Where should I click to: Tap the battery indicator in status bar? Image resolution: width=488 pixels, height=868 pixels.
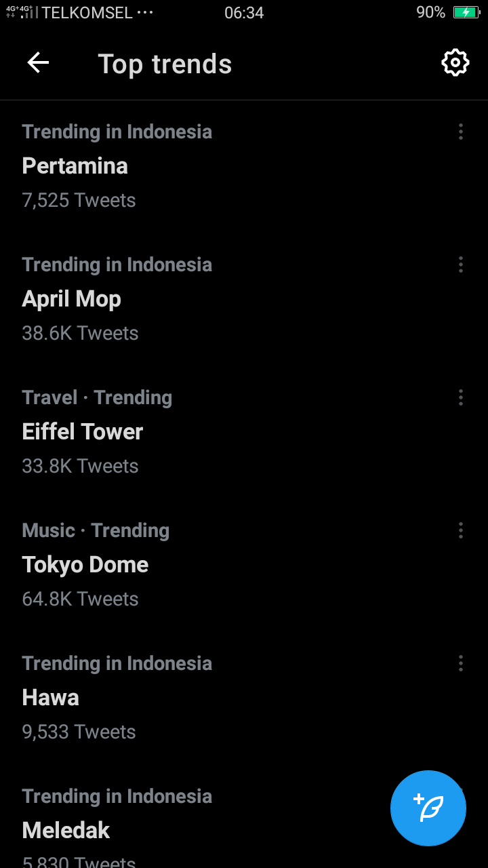(466, 12)
